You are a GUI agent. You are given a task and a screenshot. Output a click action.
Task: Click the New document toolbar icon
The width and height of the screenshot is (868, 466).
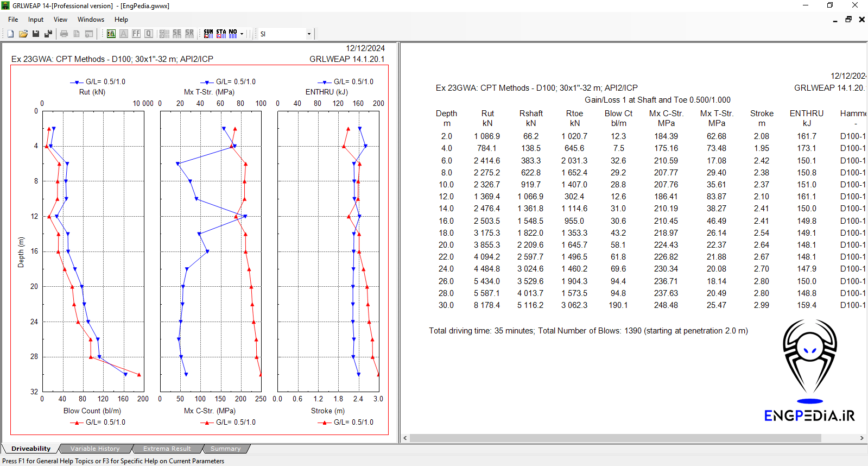[10, 34]
